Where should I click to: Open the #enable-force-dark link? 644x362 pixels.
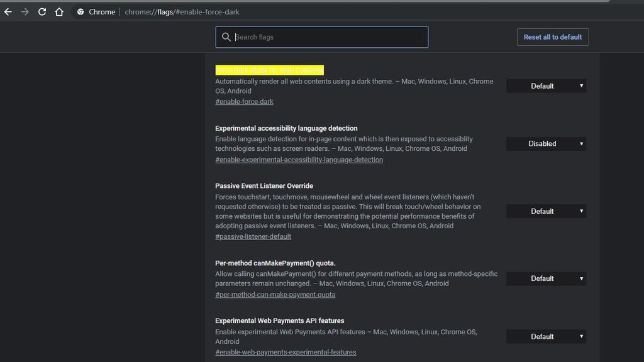pos(244,101)
